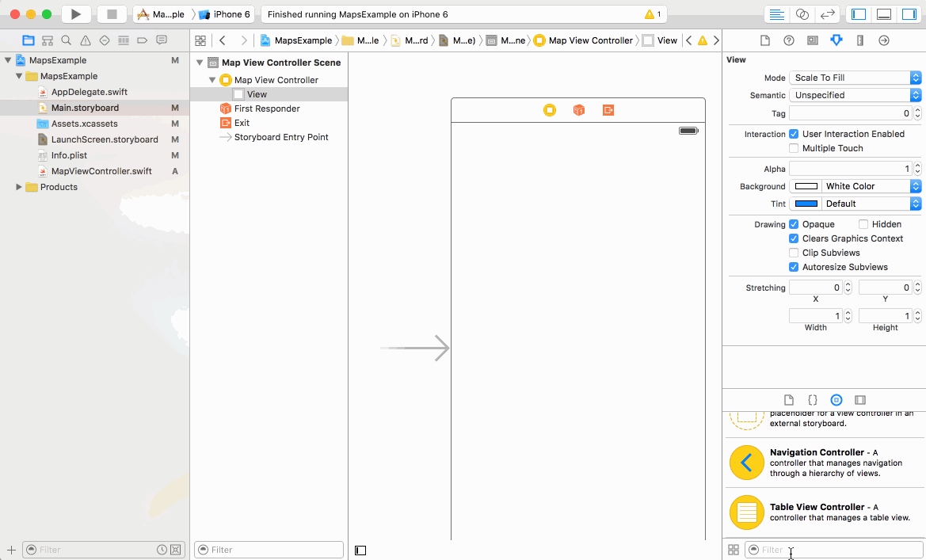926x560 pixels.
Task: Show the Code Snippet library
Action: (813, 400)
